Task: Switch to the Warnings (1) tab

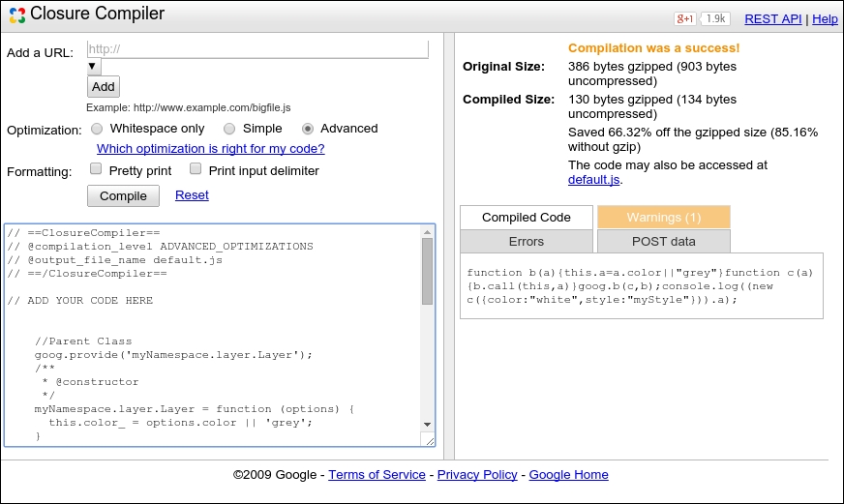Action: pyautogui.click(x=663, y=218)
